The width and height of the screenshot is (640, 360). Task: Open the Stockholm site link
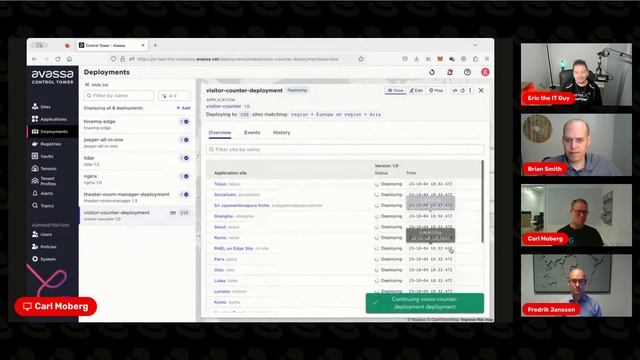click(225, 195)
